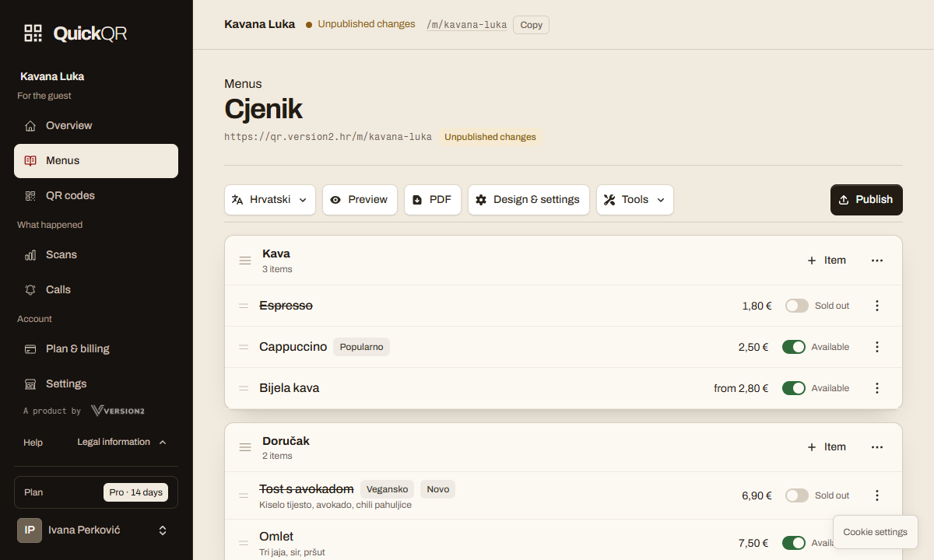The height and width of the screenshot is (560, 934).
Task: Grab the drag handle of Doručak section
Action: [245, 447]
